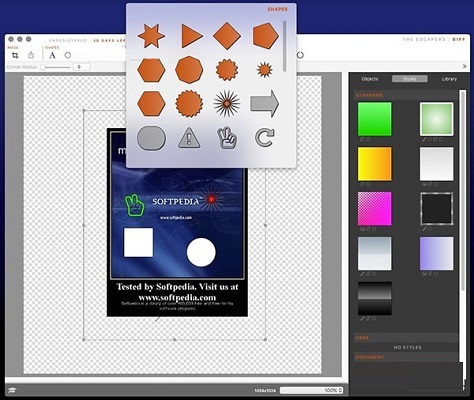This screenshot has height=400, width=474.
Task: Choose the right-pointing triangle shape
Action: [x=192, y=36]
